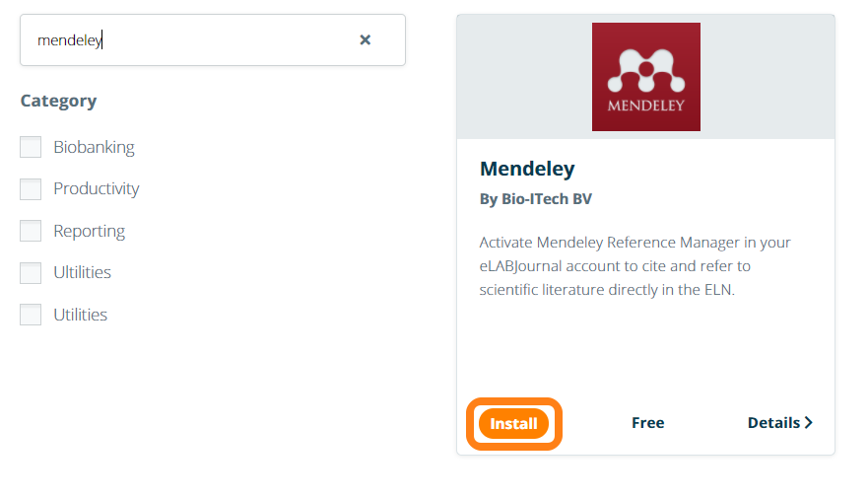Click the Mendeley logo image
Image resolution: width=868 pixels, height=498 pixels.
pyautogui.click(x=645, y=77)
